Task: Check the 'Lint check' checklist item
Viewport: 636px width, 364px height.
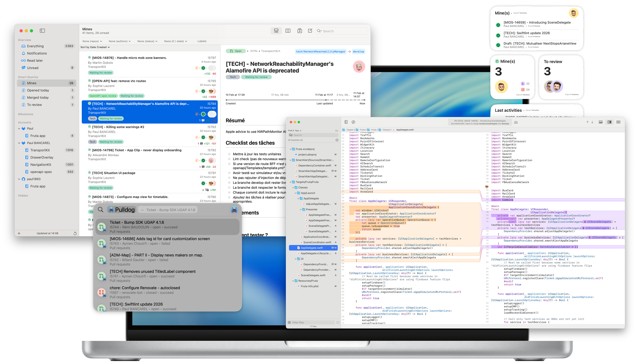Action: [x=229, y=159]
